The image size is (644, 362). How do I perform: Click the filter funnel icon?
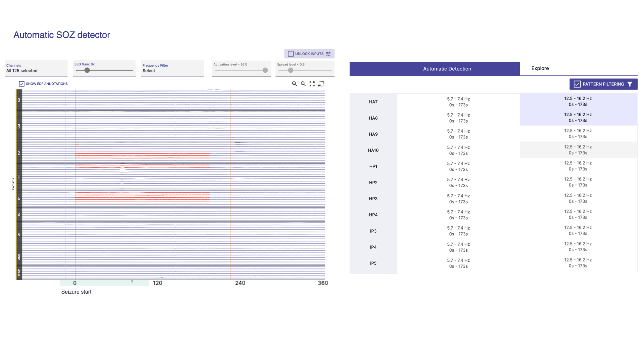(x=630, y=84)
